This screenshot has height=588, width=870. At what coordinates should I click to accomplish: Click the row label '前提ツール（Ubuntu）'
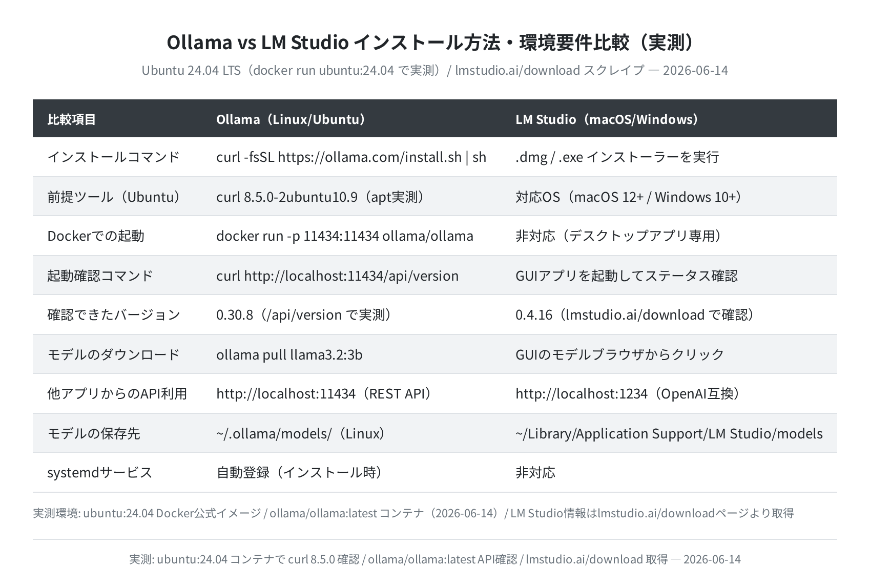click(117, 197)
